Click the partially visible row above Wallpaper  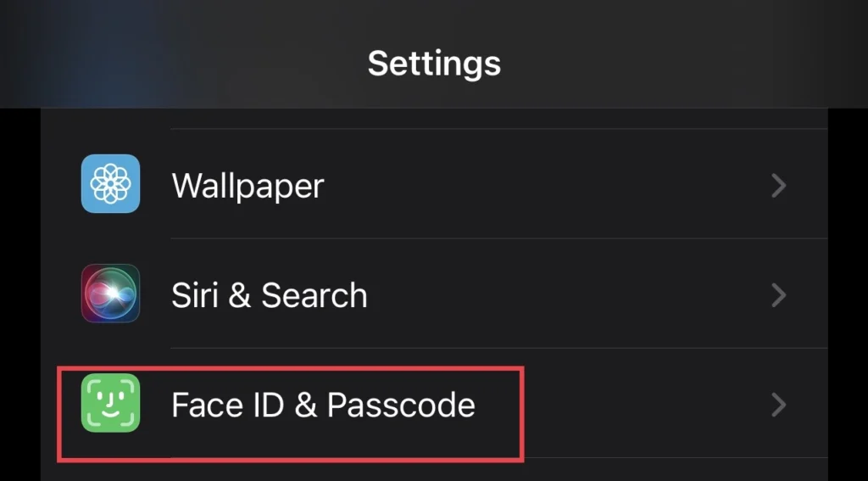(x=434, y=119)
